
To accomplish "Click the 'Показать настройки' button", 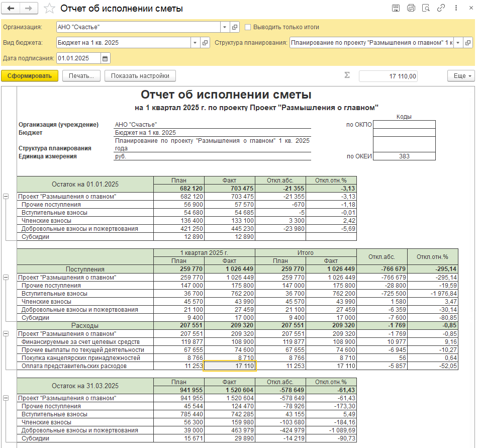I will click(x=140, y=76).
